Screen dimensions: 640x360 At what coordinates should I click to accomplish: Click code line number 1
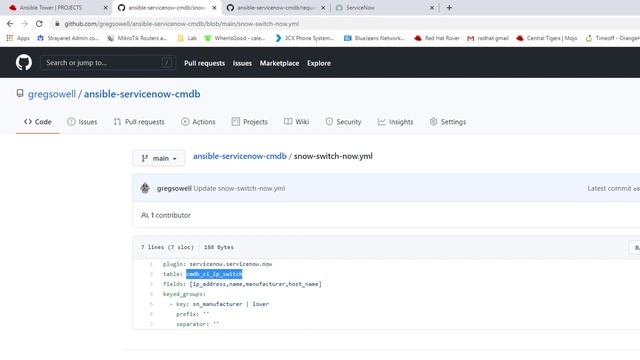151,264
